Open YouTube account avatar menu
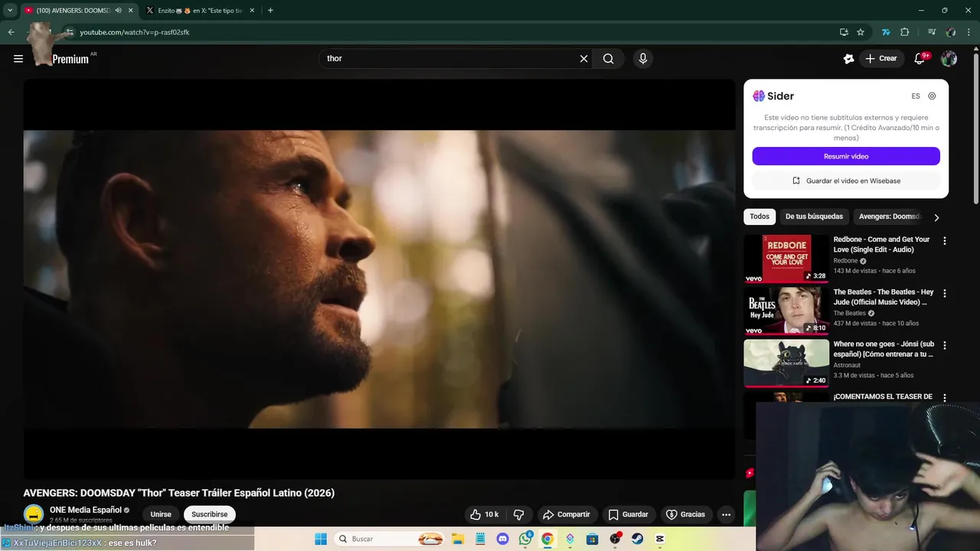The height and width of the screenshot is (551, 980). pyautogui.click(x=949, y=59)
